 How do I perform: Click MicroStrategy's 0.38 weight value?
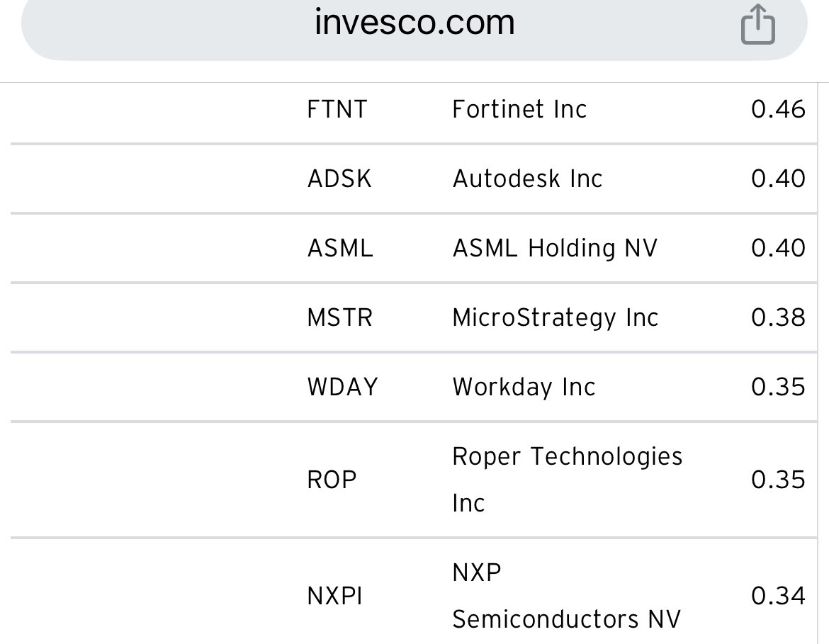[778, 318]
